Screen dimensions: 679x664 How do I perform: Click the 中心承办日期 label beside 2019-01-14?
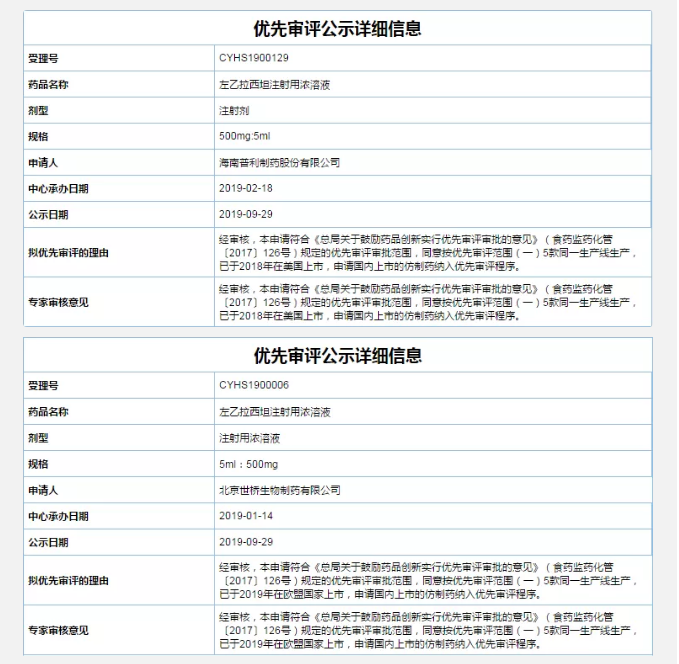point(58,516)
